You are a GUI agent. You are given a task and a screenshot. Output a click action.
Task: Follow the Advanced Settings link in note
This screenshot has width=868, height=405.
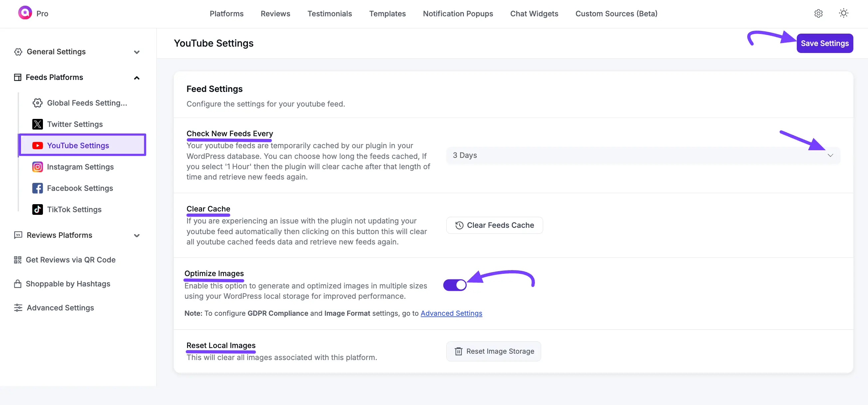click(x=451, y=313)
